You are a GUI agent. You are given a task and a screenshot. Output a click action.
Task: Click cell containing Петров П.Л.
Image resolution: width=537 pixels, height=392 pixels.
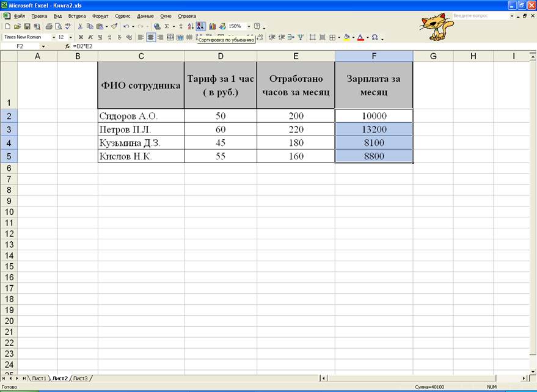coord(141,129)
